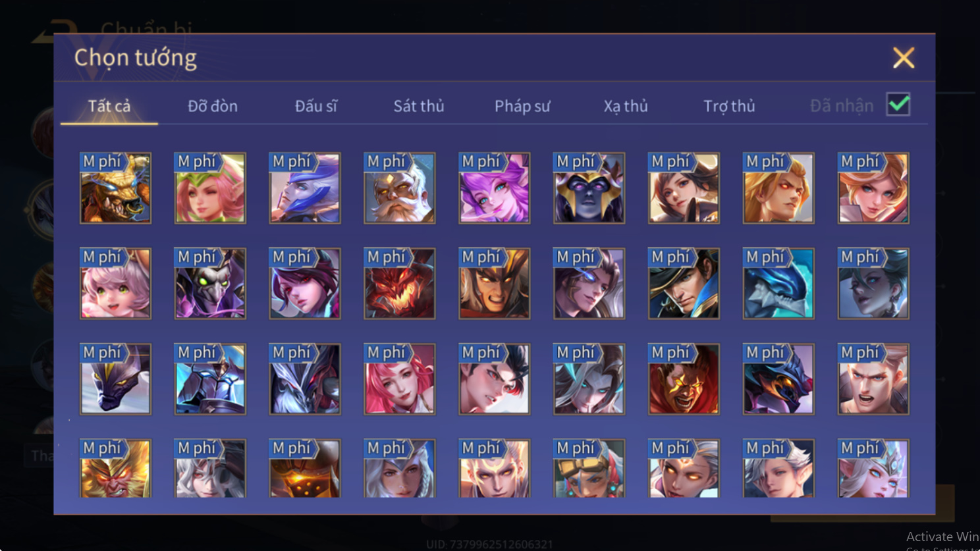Pick the hero wearing goggles on head
Image resolution: width=980 pixels, height=551 pixels.
[x=589, y=468]
